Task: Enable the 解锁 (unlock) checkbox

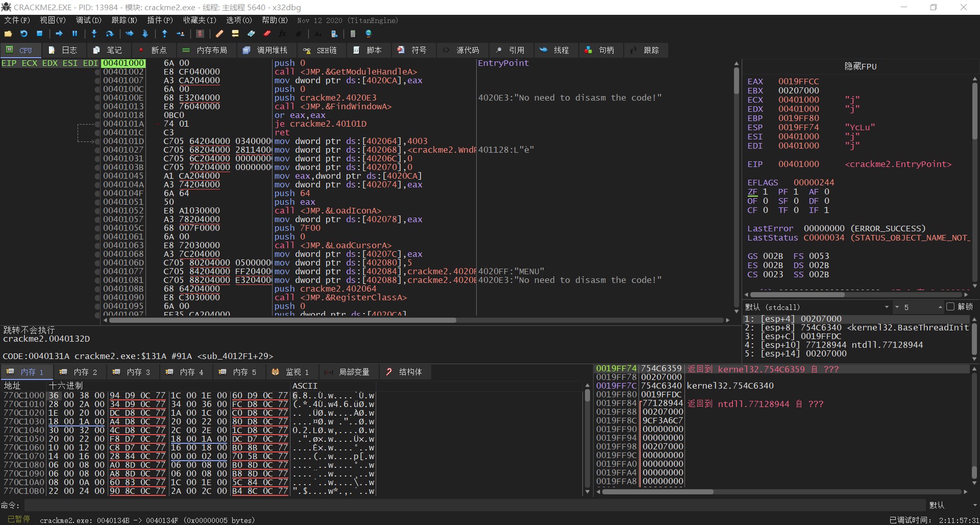Action: pyautogui.click(x=950, y=307)
